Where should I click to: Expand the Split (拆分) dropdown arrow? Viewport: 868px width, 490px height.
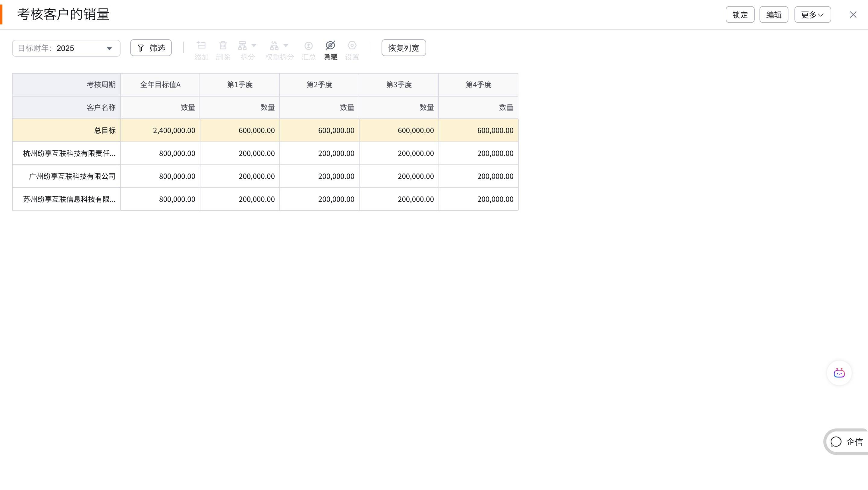pyautogui.click(x=254, y=45)
